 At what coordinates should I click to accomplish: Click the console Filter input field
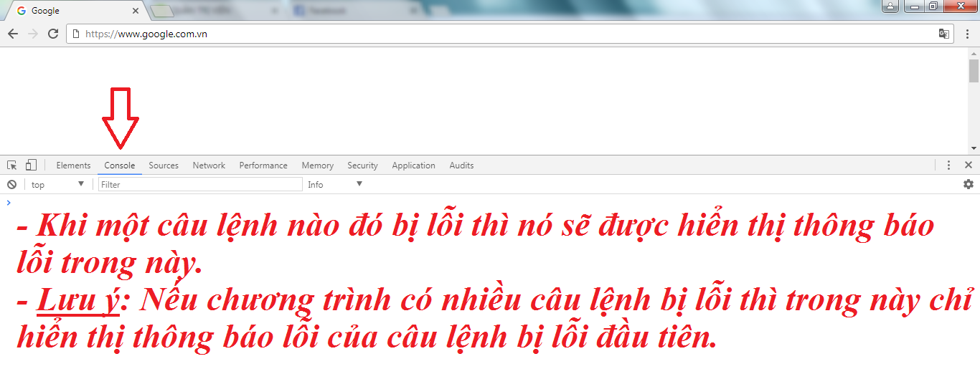(200, 185)
